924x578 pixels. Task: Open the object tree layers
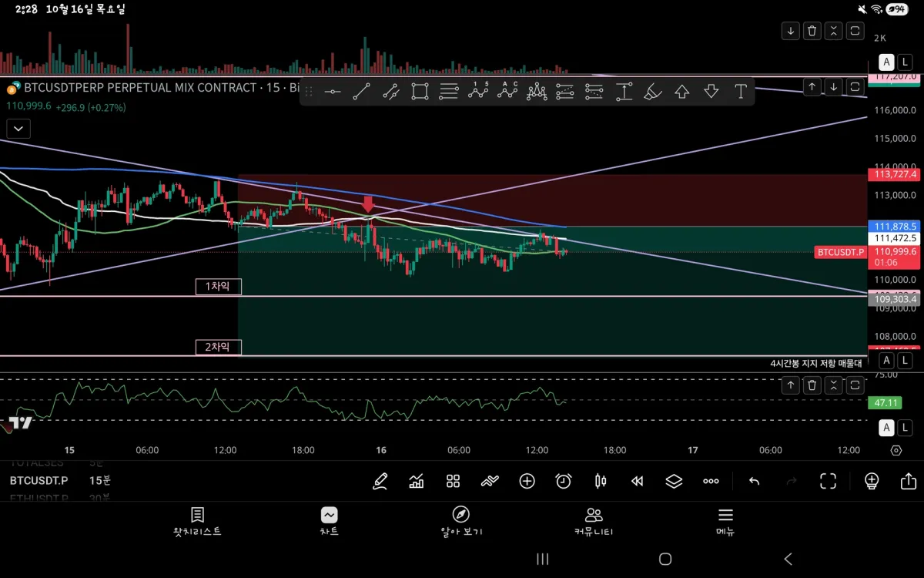(674, 482)
